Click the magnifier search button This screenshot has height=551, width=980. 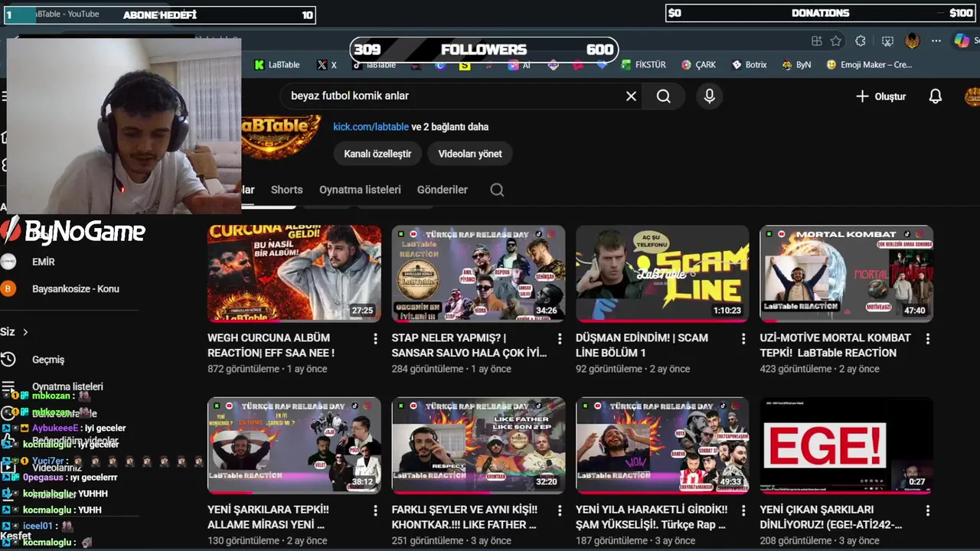point(664,96)
